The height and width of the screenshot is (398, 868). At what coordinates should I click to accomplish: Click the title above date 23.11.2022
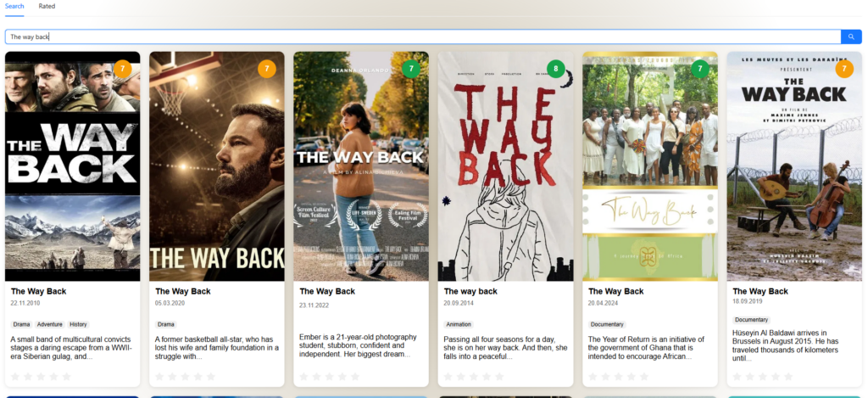pos(327,291)
